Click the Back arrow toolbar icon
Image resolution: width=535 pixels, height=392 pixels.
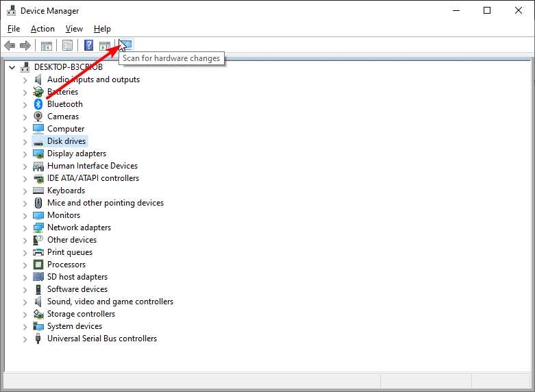point(10,45)
